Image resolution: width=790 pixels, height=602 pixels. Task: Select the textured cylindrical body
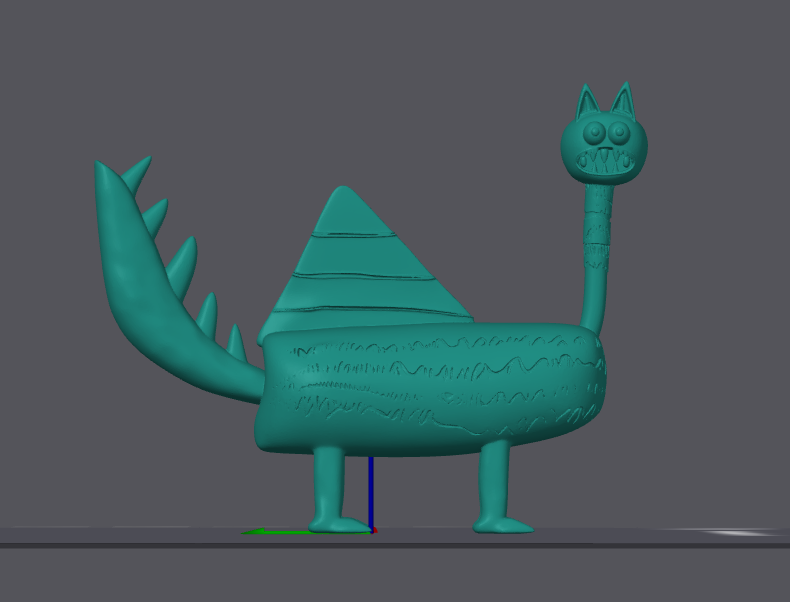(x=431, y=389)
